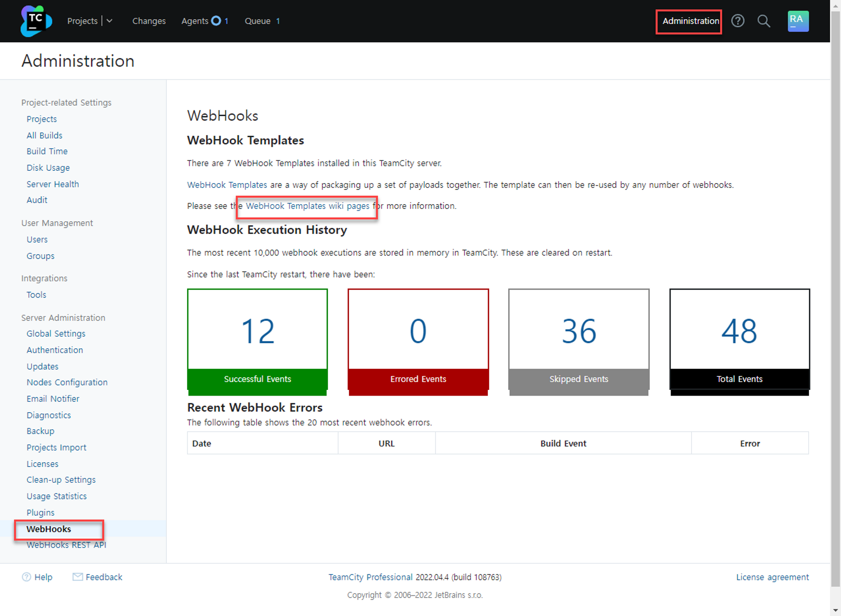Open Administration in the header
Screen dimensions: 841x616
(690, 21)
